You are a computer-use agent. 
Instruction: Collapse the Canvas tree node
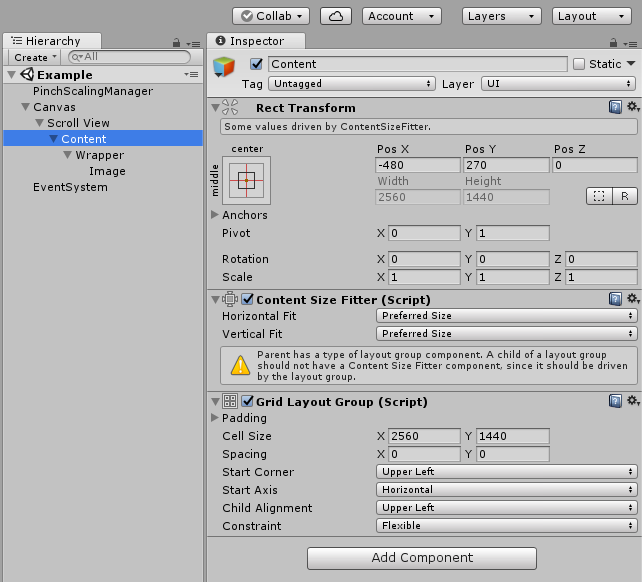tap(25, 107)
